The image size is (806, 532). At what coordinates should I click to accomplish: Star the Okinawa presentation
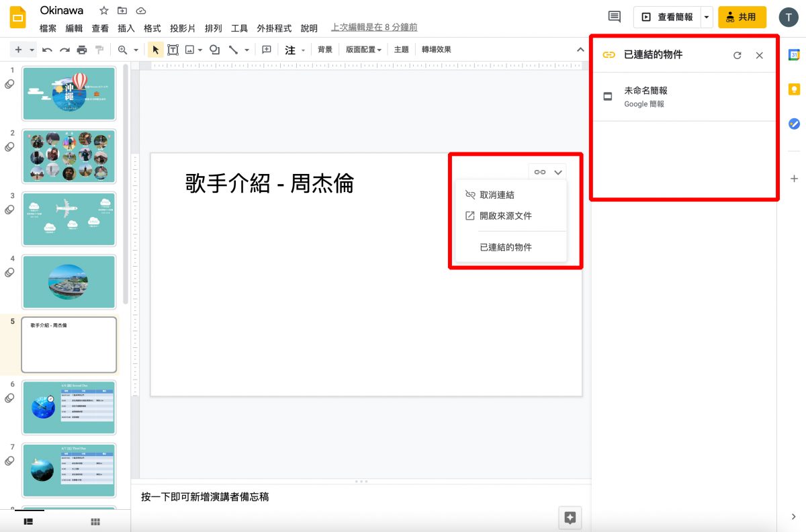pyautogui.click(x=103, y=11)
